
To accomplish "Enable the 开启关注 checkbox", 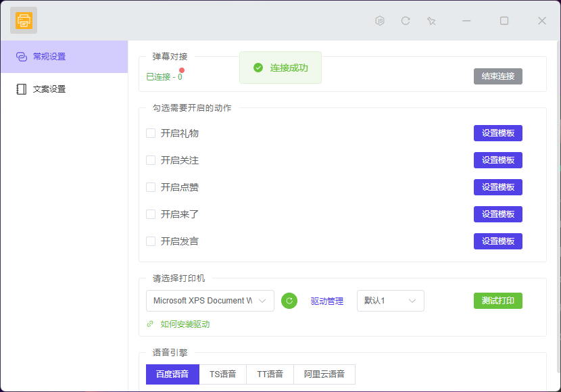I will pyautogui.click(x=151, y=160).
